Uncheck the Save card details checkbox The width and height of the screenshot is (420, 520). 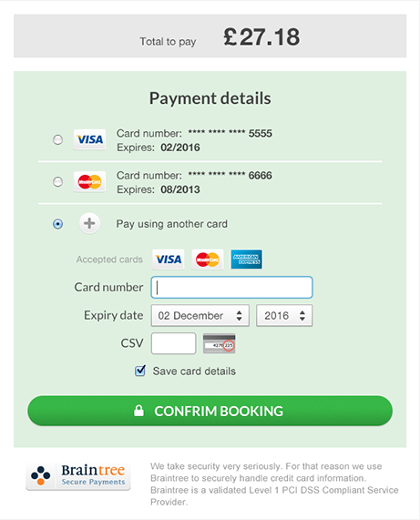pyautogui.click(x=140, y=371)
